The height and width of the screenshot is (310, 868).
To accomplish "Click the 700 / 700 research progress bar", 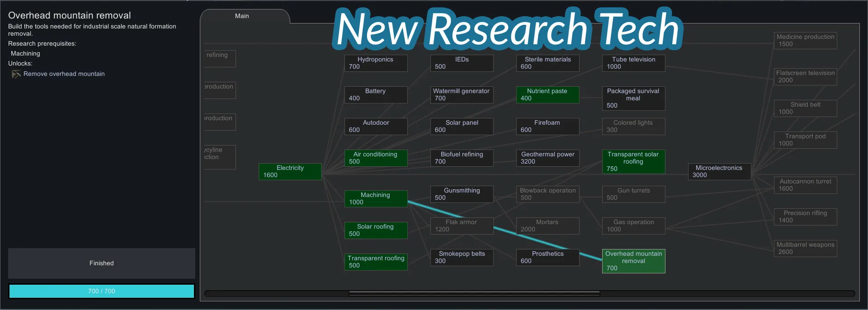I will pyautogui.click(x=102, y=291).
